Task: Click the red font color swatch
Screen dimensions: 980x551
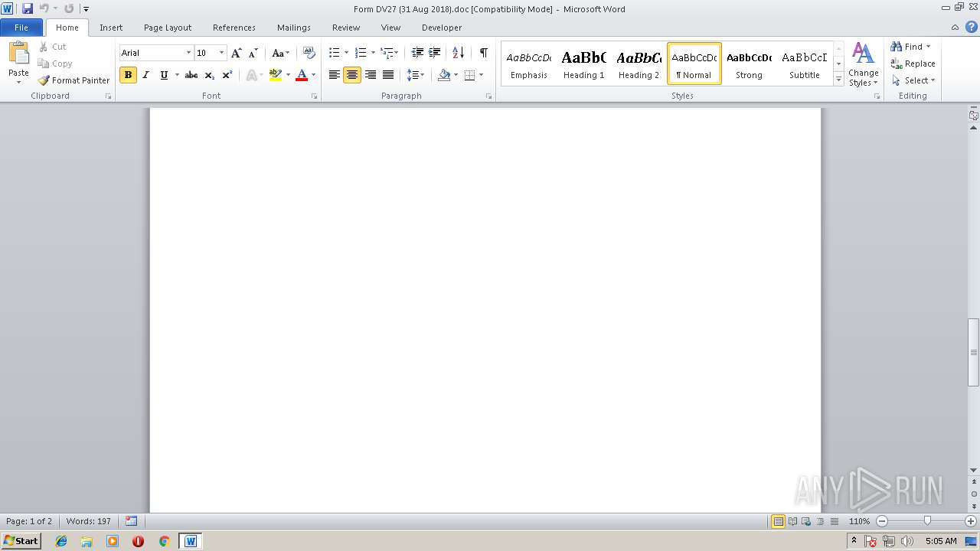Action: click(x=302, y=75)
